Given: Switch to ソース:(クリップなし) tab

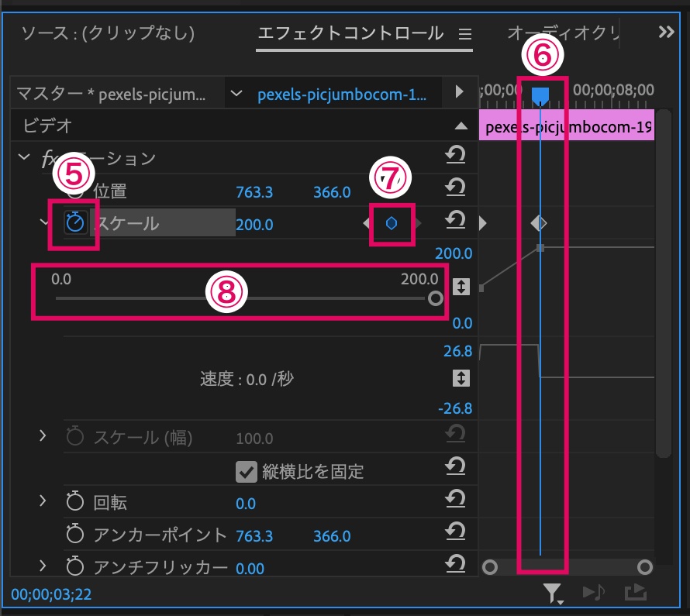Looking at the screenshot, I should [108, 33].
